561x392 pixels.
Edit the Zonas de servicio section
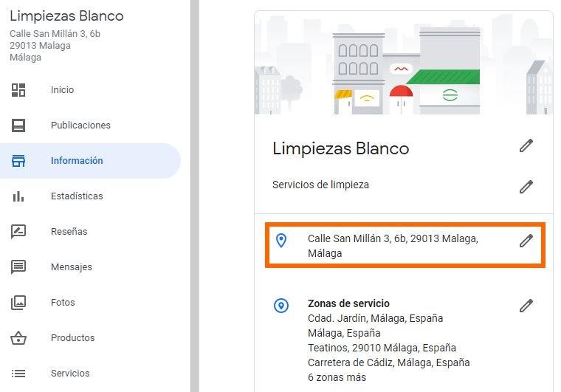526,306
